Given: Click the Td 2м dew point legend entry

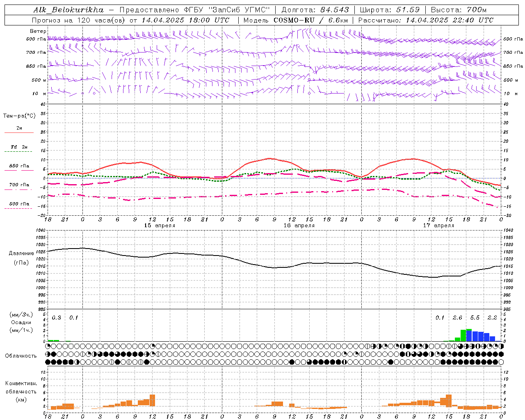Looking at the screenshot, I should coord(19,147).
